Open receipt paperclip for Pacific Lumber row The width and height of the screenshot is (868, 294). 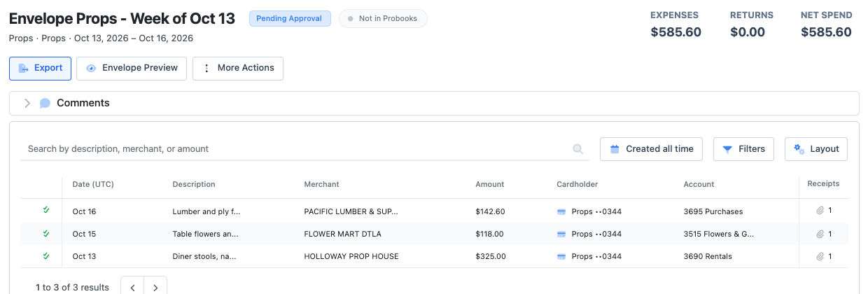click(x=820, y=211)
